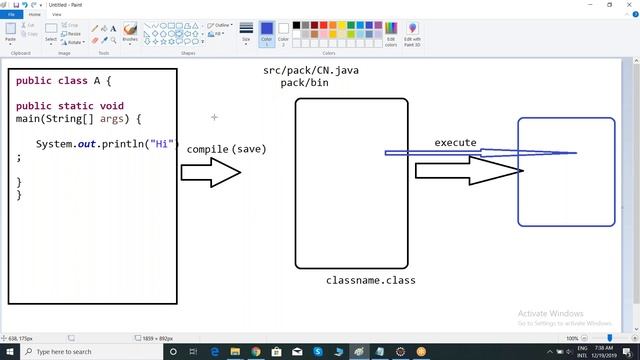The width and height of the screenshot is (640, 360).
Task: Switch to the Home ribbon tab
Action: click(34, 14)
